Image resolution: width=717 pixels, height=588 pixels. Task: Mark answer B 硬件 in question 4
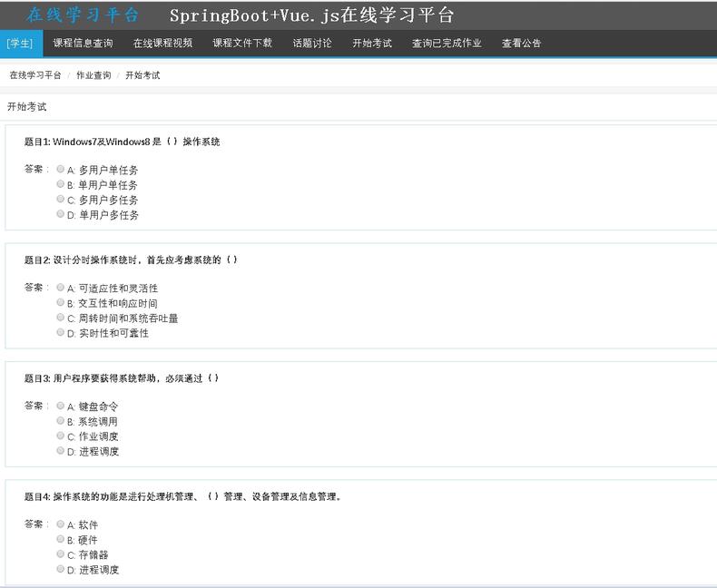pyautogui.click(x=61, y=539)
